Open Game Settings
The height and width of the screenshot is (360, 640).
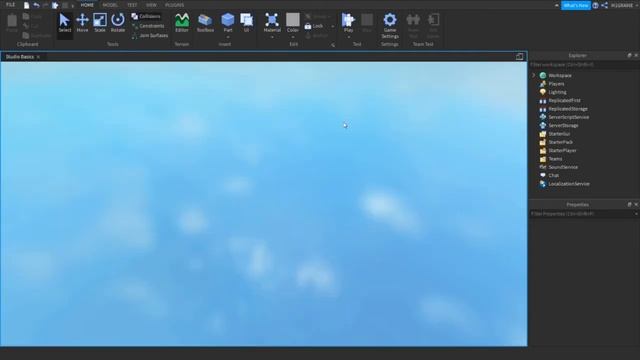[390, 25]
